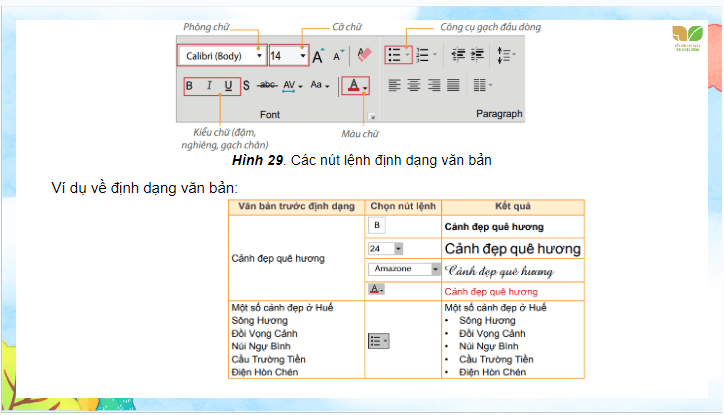Image resolution: width=724 pixels, height=415 pixels.
Task: Align text left in Paragraph group
Action: point(394,85)
